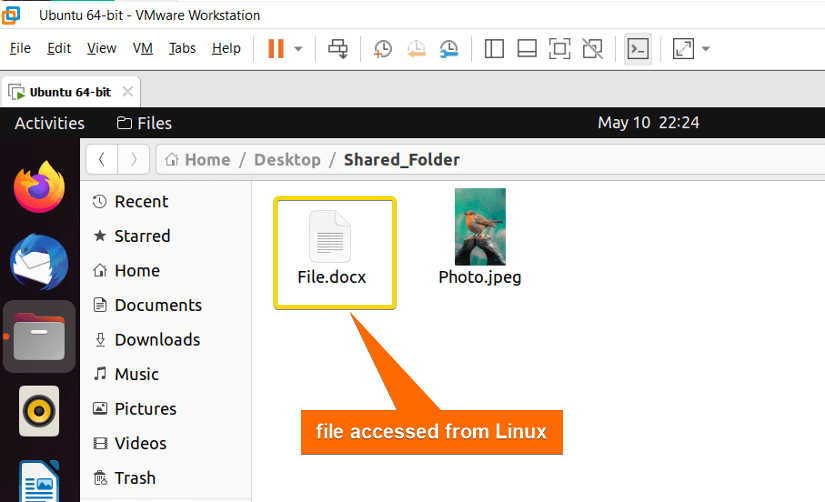Open Downloads in sidebar
This screenshot has width=825, height=502.
coord(166,340)
